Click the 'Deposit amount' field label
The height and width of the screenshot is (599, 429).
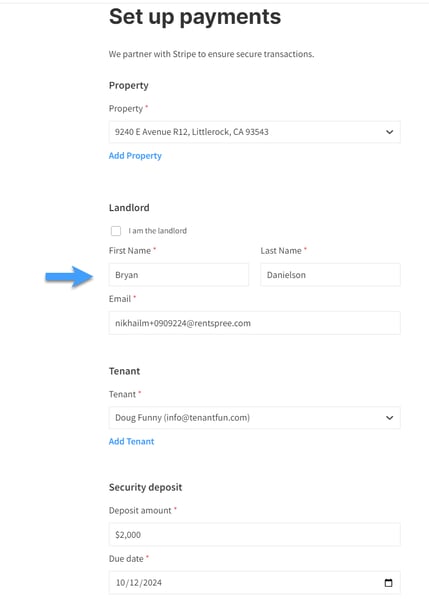pyautogui.click(x=140, y=510)
